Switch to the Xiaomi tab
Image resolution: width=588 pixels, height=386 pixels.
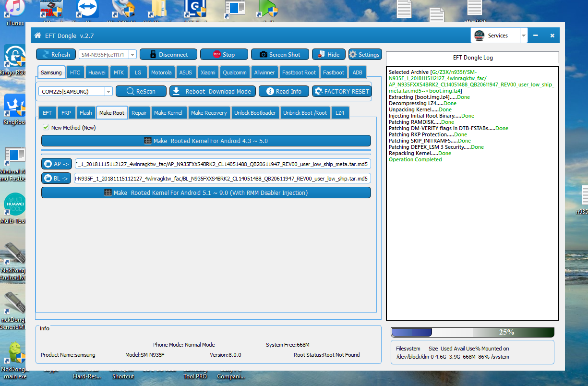208,72
